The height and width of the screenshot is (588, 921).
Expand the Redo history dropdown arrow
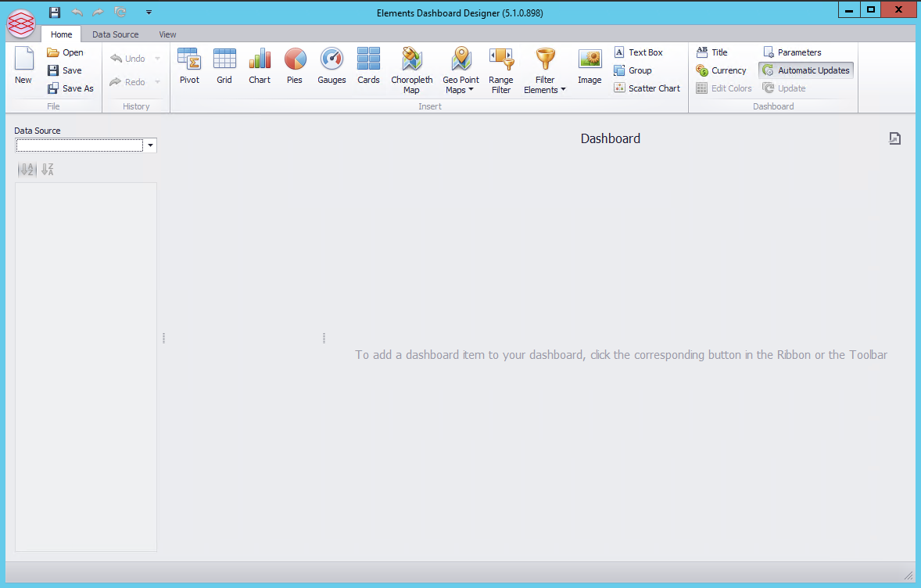[157, 81]
